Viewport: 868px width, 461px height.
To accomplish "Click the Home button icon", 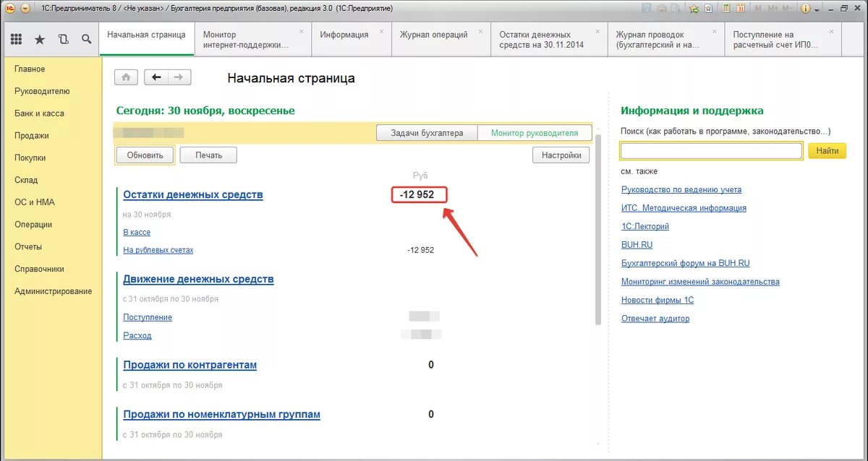I will coord(126,77).
